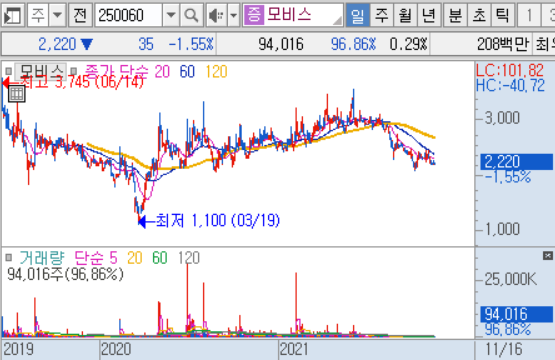The height and width of the screenshot is (360, 555).
Task: Click the 11/16 date label
Action: tap(504, 349)
